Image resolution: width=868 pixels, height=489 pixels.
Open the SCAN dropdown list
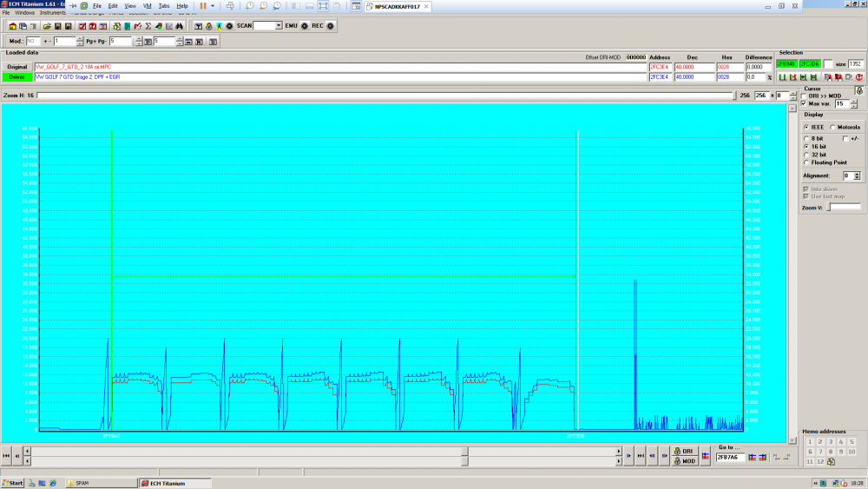point(279,26)
